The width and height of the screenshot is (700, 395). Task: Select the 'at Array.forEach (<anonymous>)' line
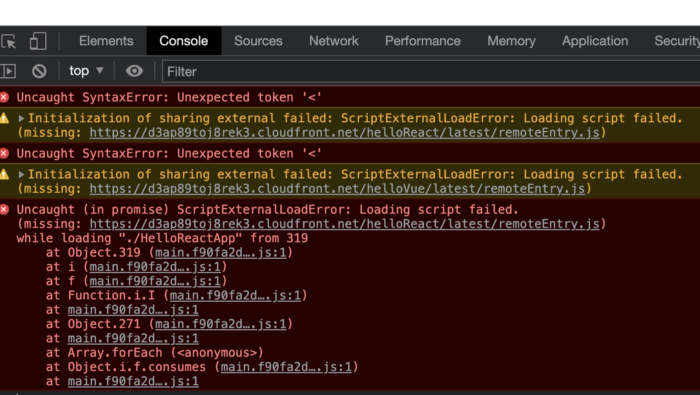(154, 352)
